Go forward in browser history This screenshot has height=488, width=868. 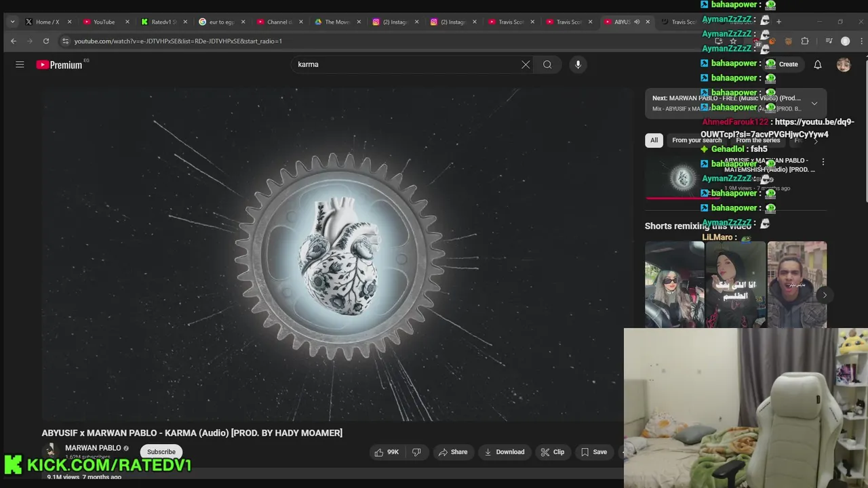coord(30,41)
